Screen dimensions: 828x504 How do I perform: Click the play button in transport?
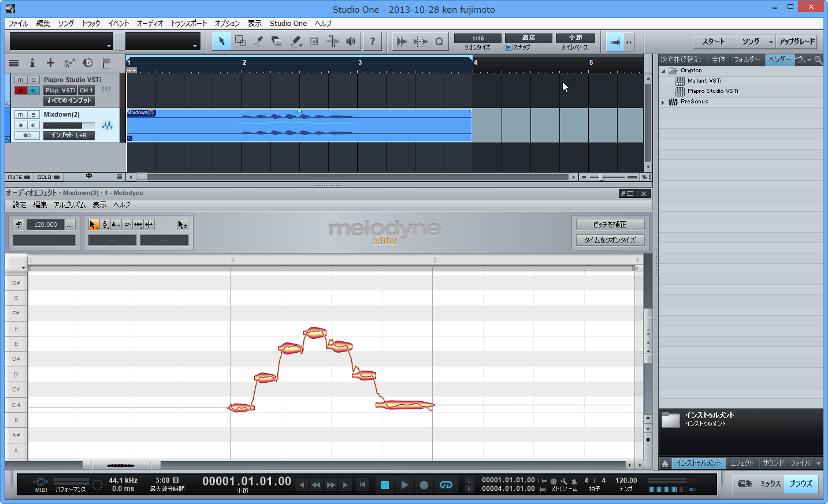tap(404, 485)
